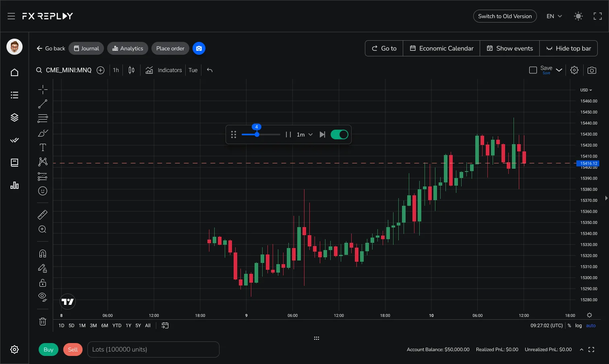Open the Fibonacci retracement tools
Image resolution: width=609 pixels, height=364 pixels.
(43, 118)
